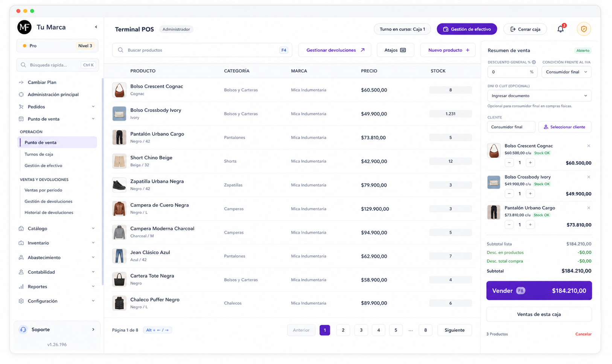The height and width of the screenshot is (364, 612).
Task: Expand the Abastecimiento section
Action: point(93,257)
